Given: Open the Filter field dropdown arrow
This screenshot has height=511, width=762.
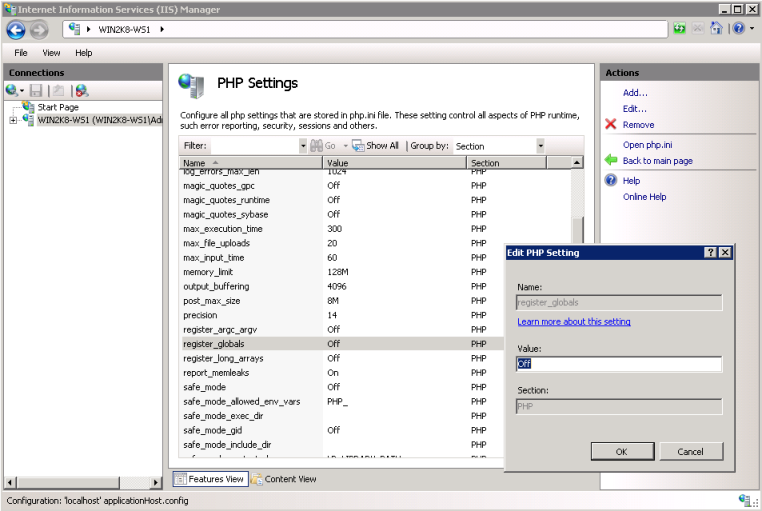Looking at the screenshot, I should point(304,146).
